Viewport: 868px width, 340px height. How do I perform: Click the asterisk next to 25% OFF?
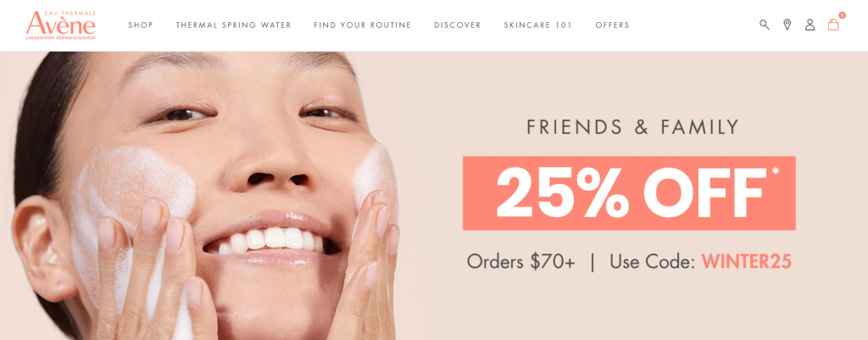tap(775, 171)
